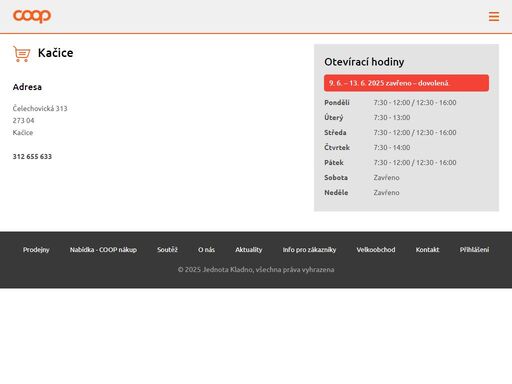This screenshot has width=512, height=384.
Task: Visit the O nás page
Action: tap(206, 250)
